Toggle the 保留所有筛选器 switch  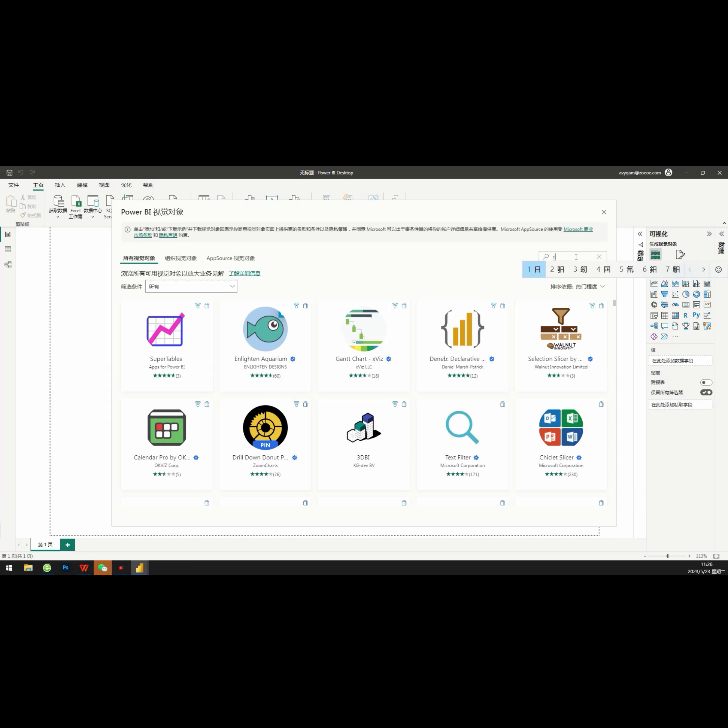pos(706,393)
